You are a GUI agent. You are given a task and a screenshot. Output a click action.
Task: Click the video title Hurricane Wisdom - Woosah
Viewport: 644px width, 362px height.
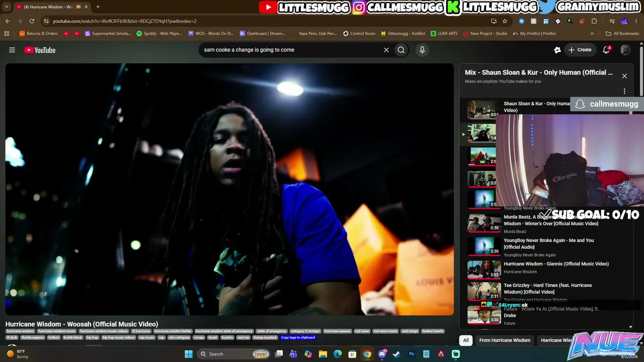click(82, 324)
